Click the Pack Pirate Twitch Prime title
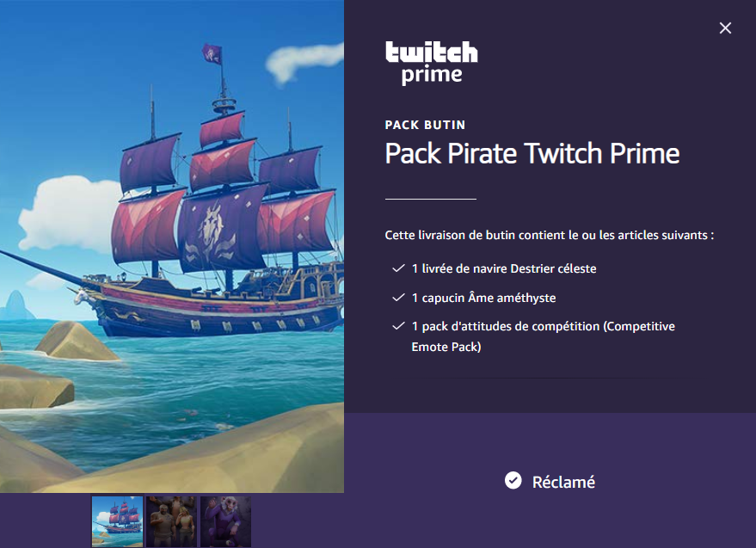This screenshot has width=756, height=548. click(x=532, y=154)
